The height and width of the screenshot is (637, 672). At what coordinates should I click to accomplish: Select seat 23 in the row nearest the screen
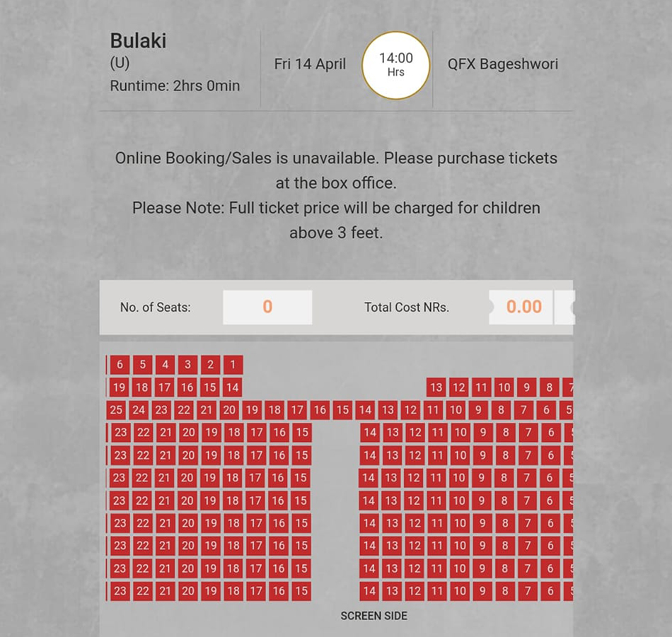[120, 591]
